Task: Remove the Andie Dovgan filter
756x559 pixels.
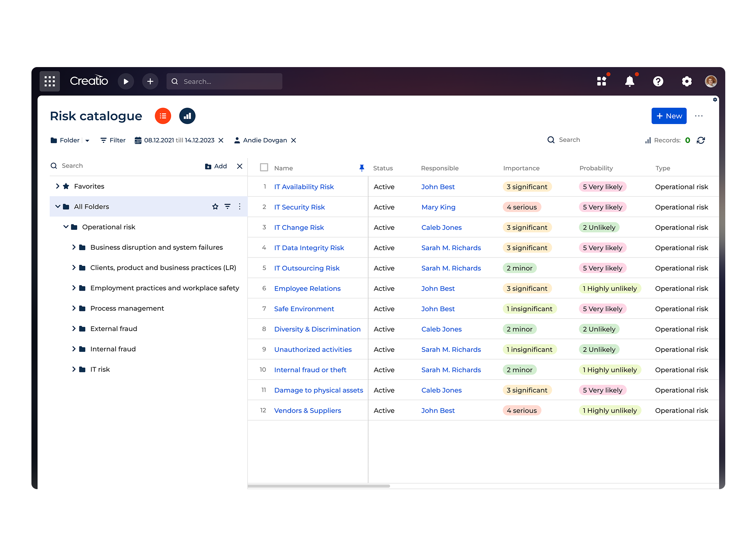Action: pos(294,140)
